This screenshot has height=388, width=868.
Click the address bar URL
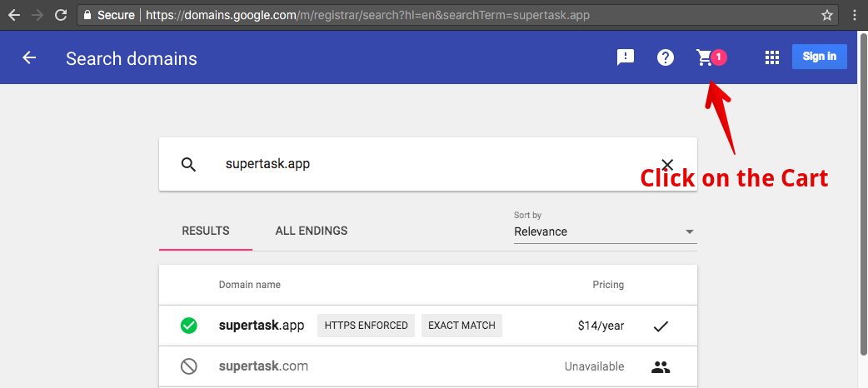click(367, 16)
